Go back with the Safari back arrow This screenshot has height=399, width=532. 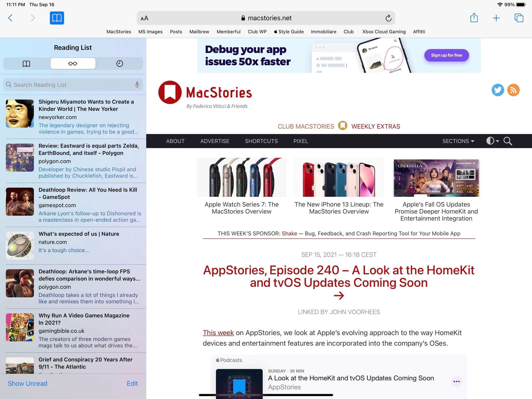[x=10, y=18]
